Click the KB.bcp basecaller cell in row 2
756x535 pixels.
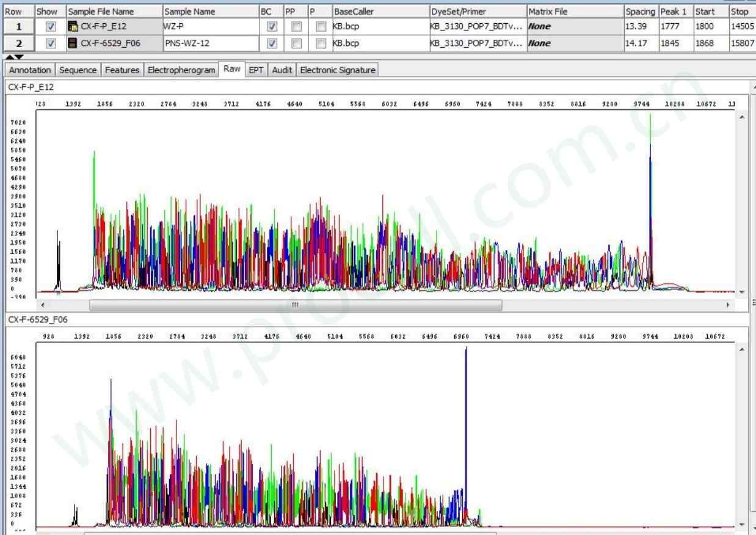380,43
